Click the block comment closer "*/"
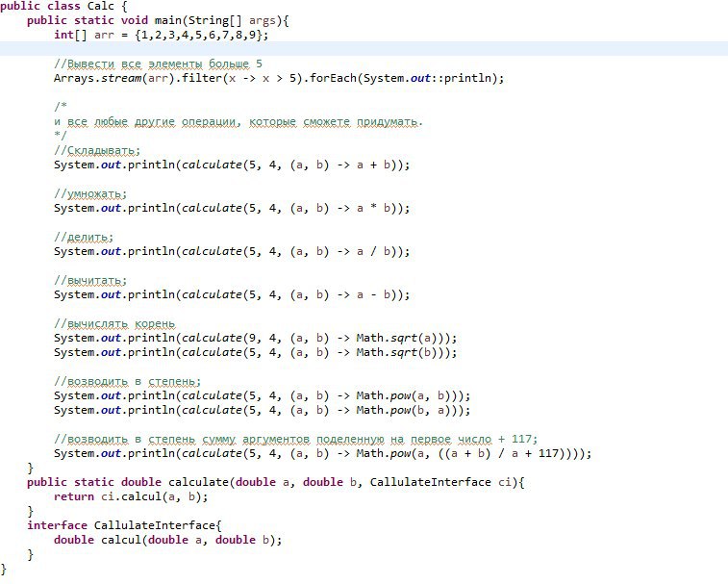Screen dimensions: 728x584 tap(61, 136)
